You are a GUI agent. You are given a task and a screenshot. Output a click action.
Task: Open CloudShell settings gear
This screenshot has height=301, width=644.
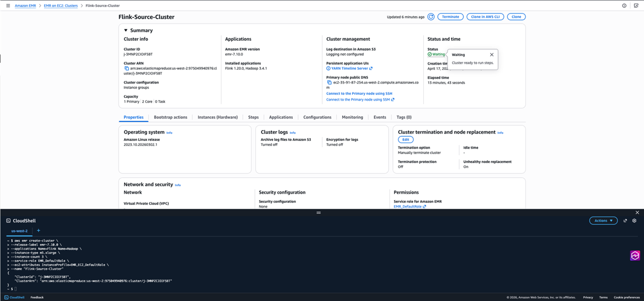[x=634, y=220]
